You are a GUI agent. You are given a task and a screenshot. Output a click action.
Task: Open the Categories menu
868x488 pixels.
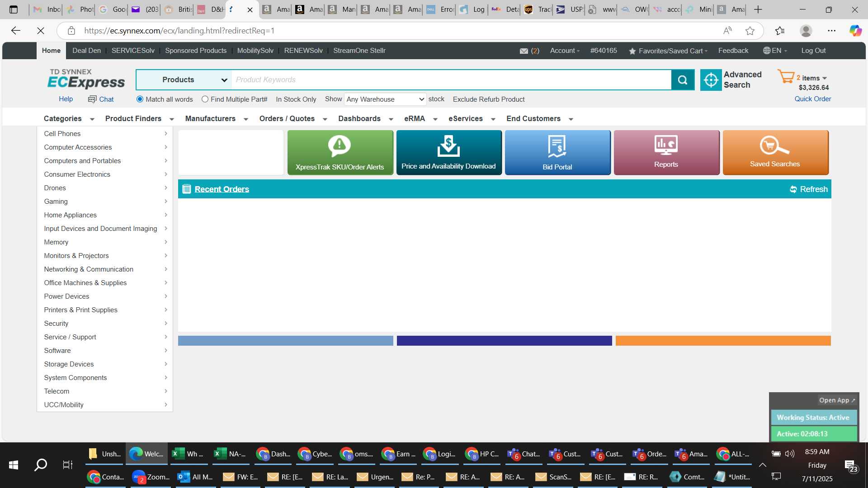coord(69,119)
